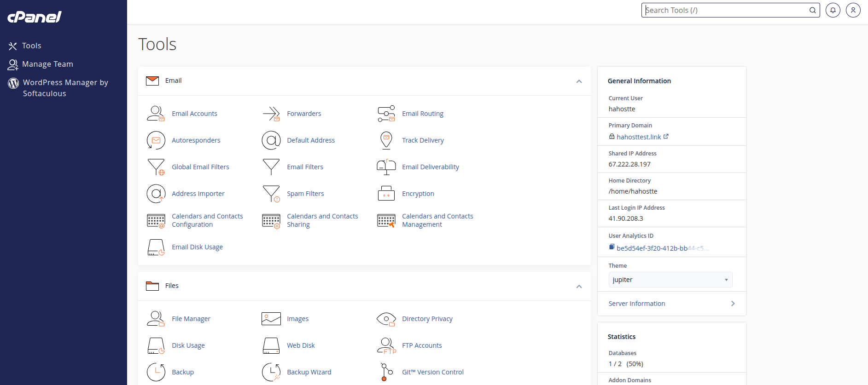868x385 pixels.
Task: Open the Backup Wizard link text
Action: click(x=309, y=372)
